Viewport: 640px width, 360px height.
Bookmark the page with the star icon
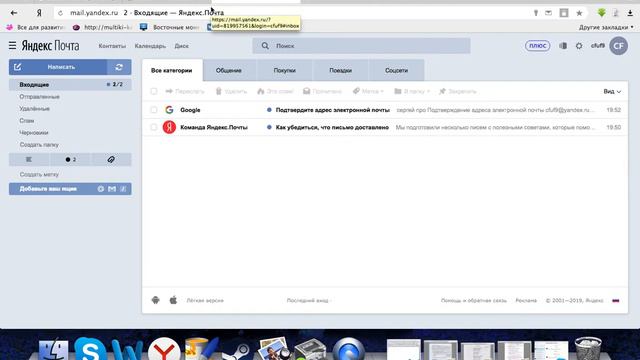579,13
